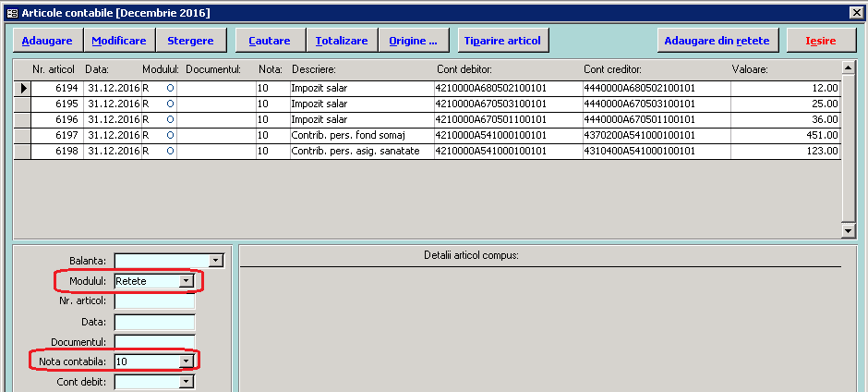The width and height of the screenshot is (868, 392).
Task: Open the Origine ... dialog
Action: click(413, 41)
